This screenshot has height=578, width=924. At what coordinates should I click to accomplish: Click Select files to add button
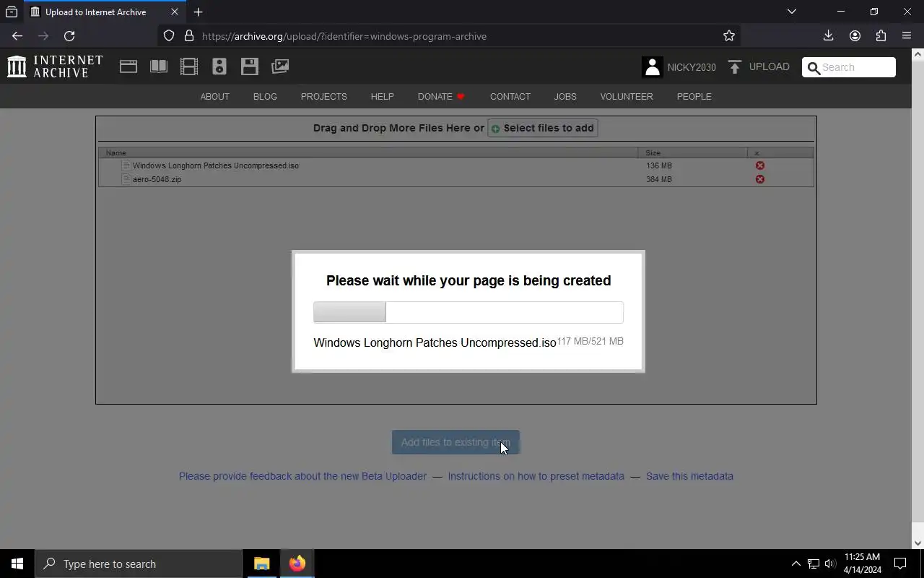542,128
